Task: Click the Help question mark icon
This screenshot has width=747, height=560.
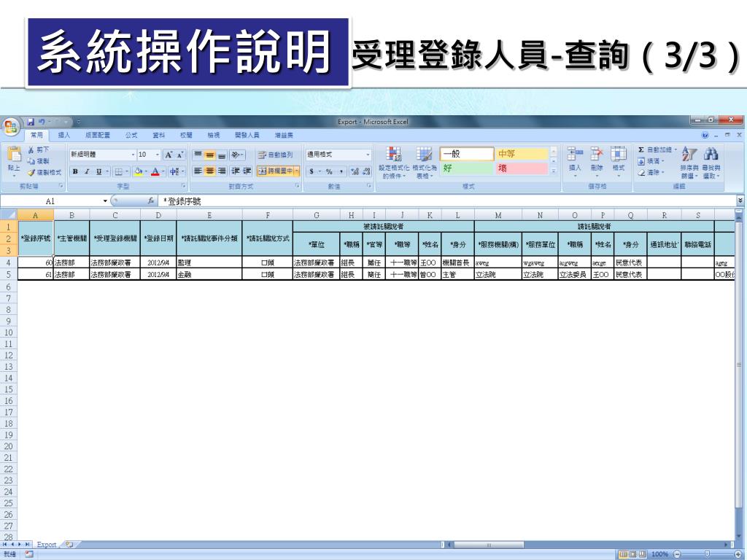Action: pos(705,135)
